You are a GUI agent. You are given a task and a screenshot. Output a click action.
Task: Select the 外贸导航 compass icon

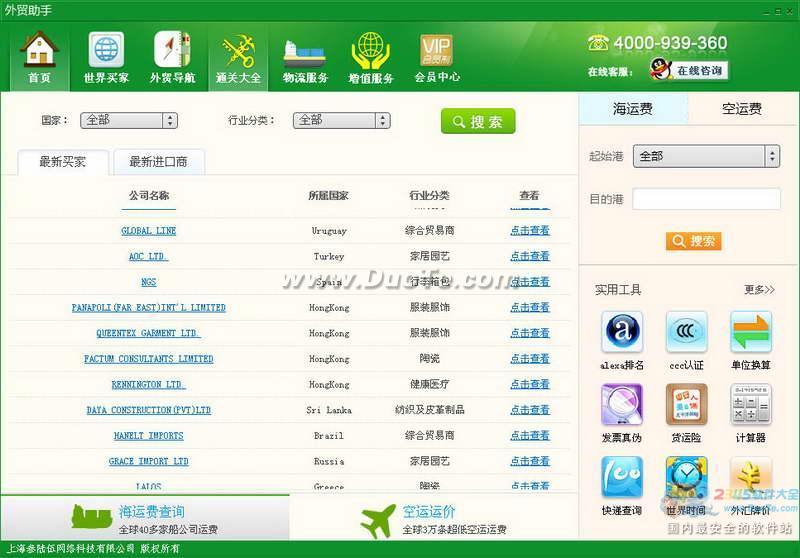[172, 50]
